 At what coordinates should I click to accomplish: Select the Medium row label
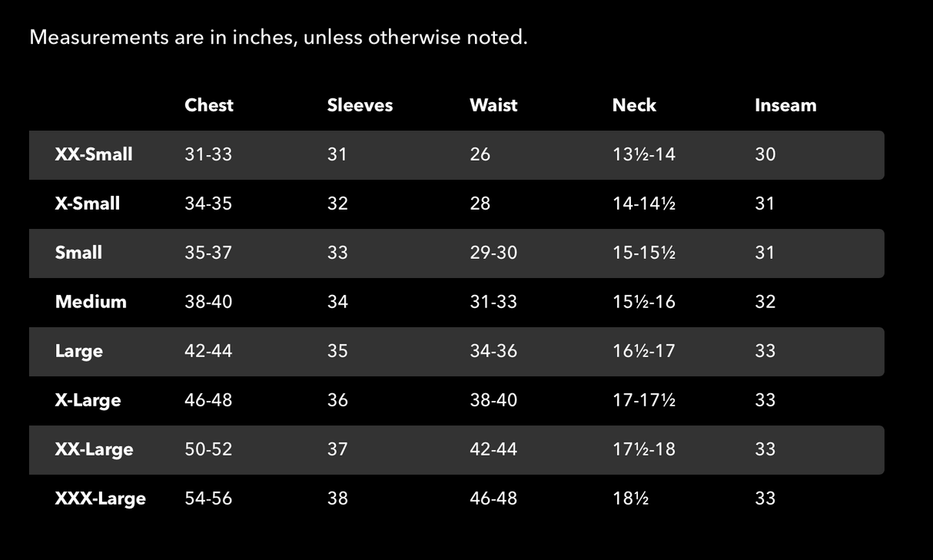point(91,302)
